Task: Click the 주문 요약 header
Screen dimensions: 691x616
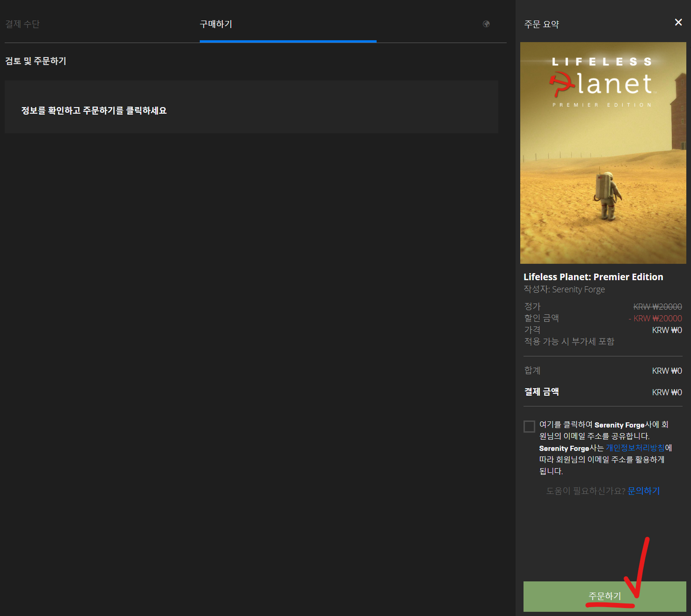Action: pyautogui.click(x=542, y=24)
